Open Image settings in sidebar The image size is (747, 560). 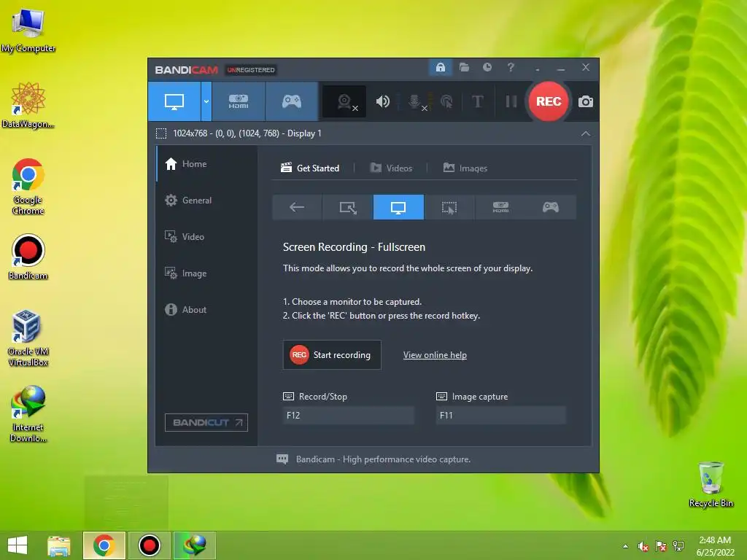click(206, 273)
